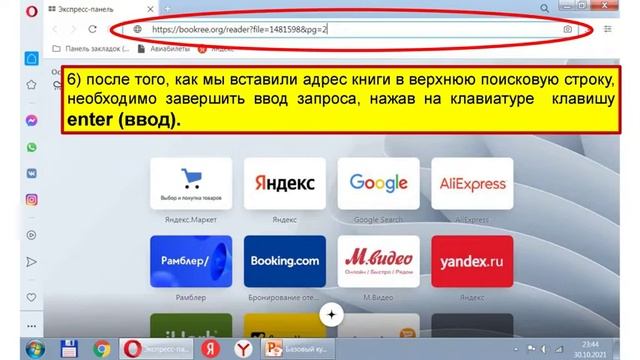
Task: Open the Booking.com speed dial tile
Action: pos(285,261)
